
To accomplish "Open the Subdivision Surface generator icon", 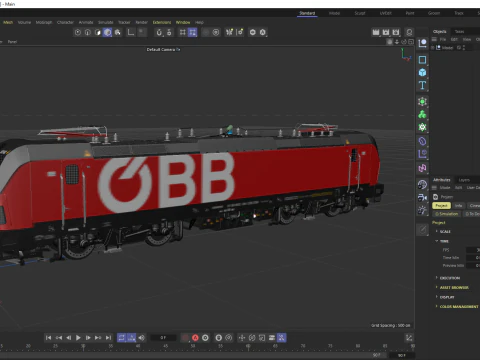I will click(422, 102).
